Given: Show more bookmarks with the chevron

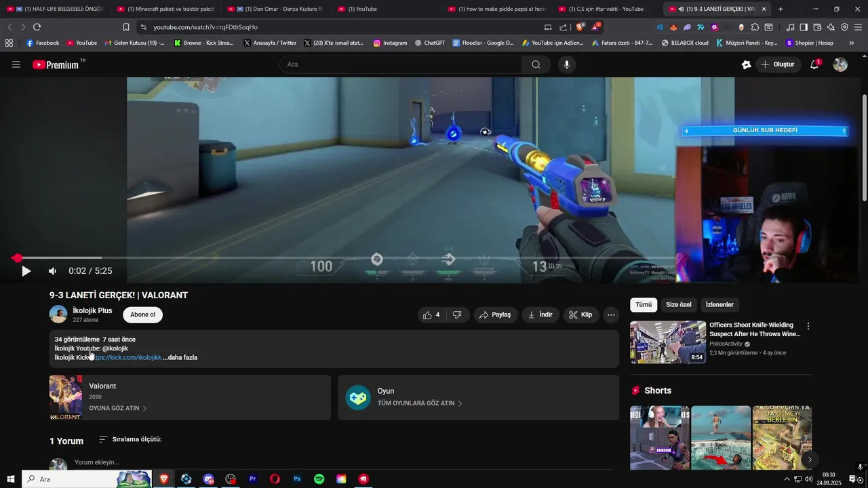Looking at the screenshot, I should (x=851, y=43).
